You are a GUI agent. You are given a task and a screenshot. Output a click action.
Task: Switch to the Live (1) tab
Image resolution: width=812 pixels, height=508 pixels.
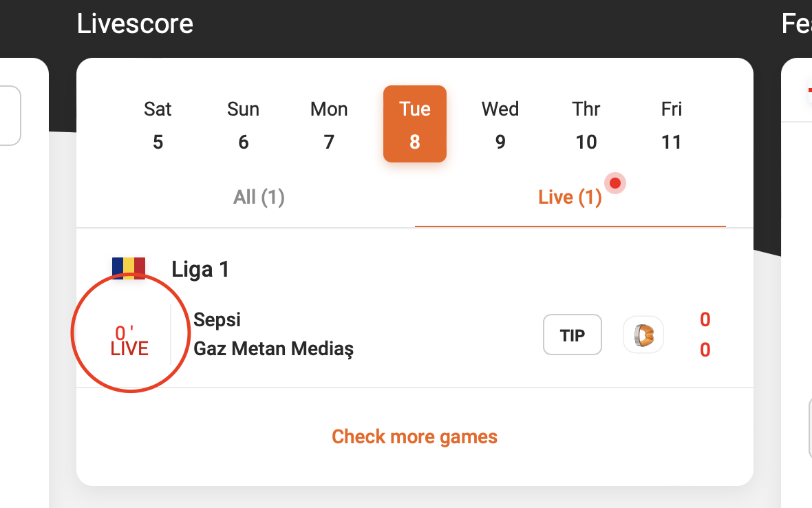pos(570,197)
